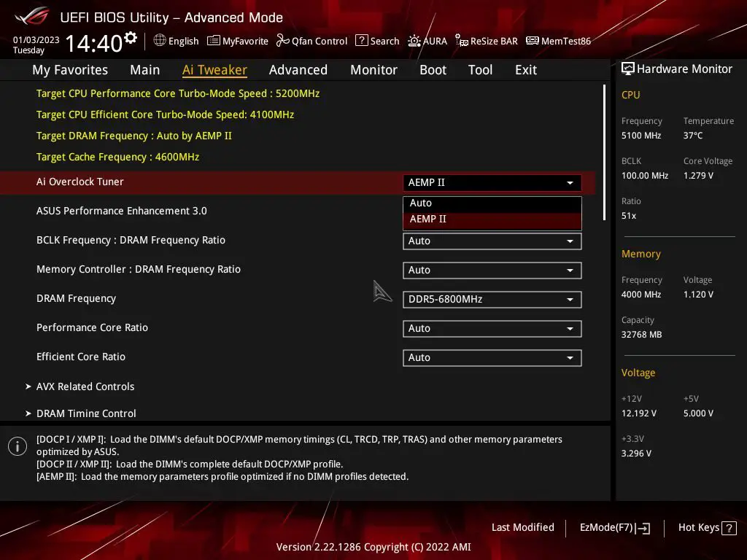Go to the Monitor tab
747x560 pixels.
click(x=374, y=70)
